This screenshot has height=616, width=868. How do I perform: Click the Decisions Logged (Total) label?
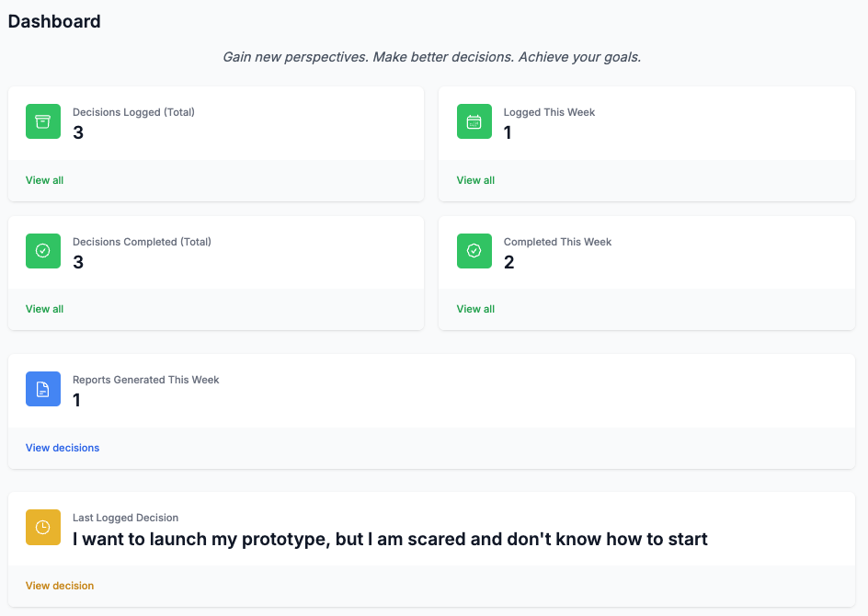click(133, 112)
